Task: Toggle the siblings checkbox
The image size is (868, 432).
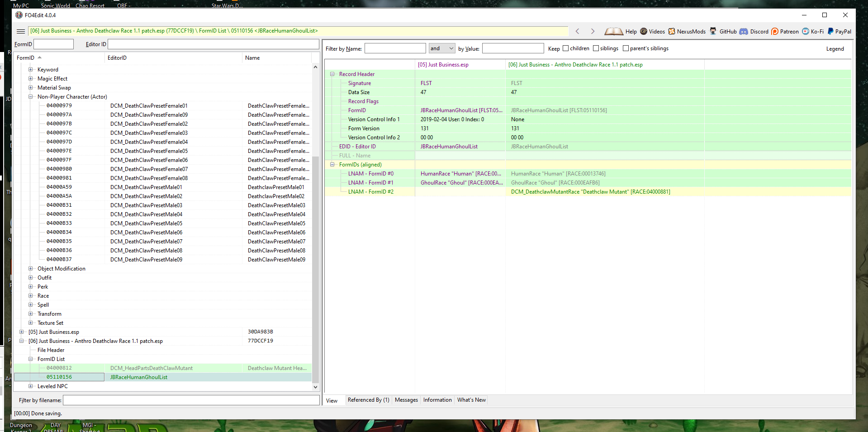Action: 596,48
